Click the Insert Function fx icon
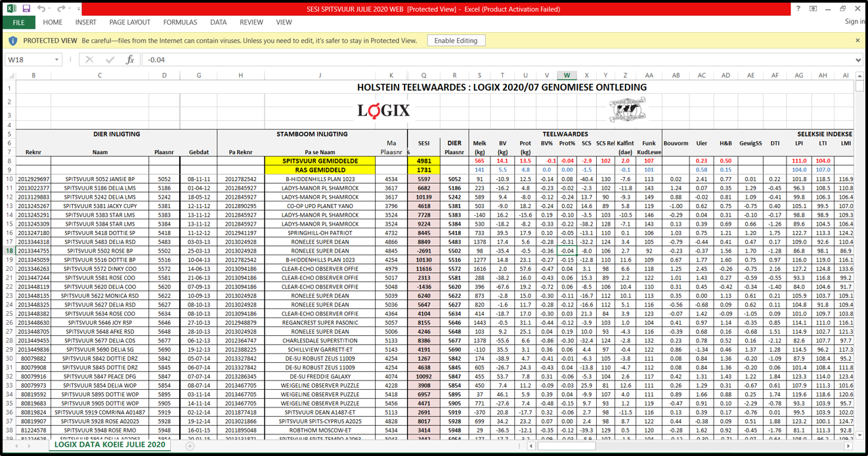The image size is (868, 456). [130, 60]
